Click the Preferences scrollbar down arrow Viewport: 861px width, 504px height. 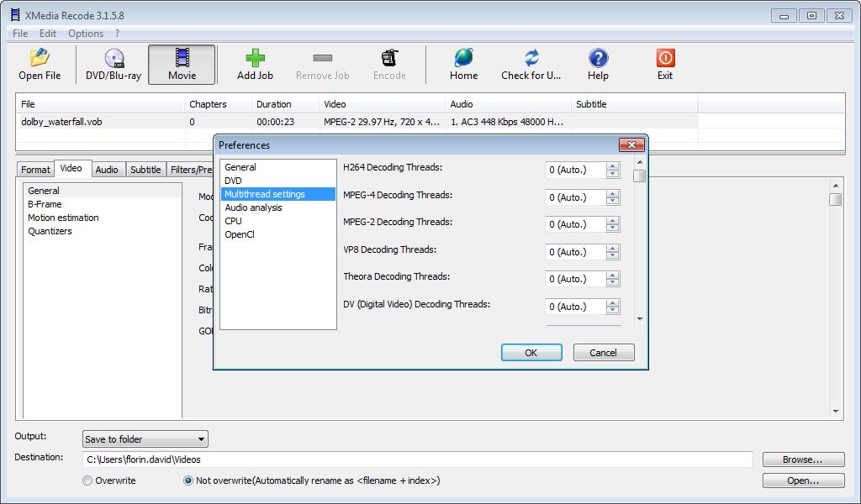(x=640, y=318)
